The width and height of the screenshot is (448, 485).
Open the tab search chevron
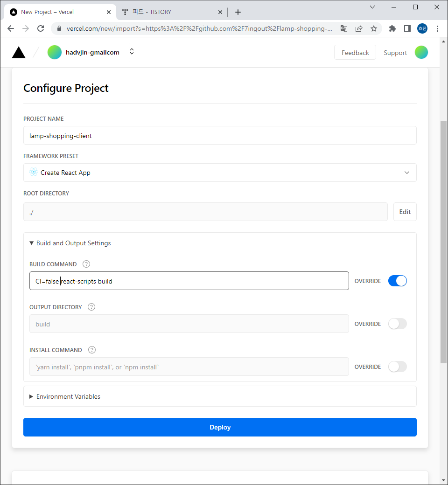(x=372, y=7)
